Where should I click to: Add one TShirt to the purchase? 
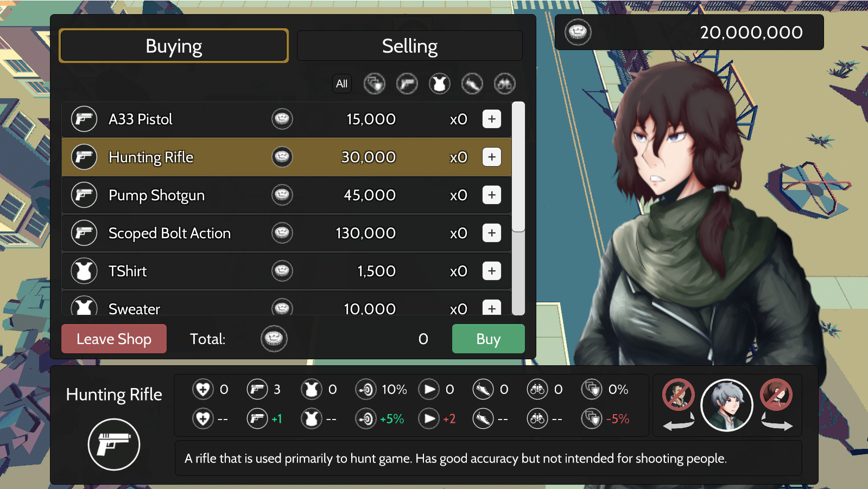click(491, 271)
